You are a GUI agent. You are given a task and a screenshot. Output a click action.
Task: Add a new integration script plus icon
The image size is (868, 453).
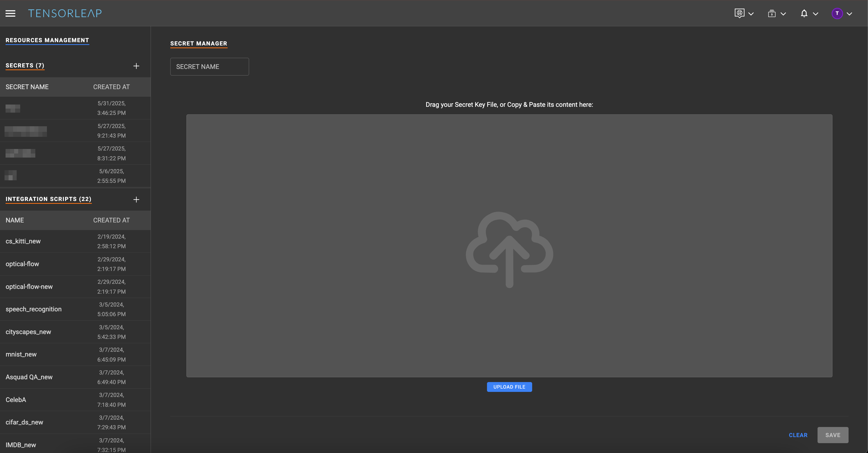tap(136, 200)
